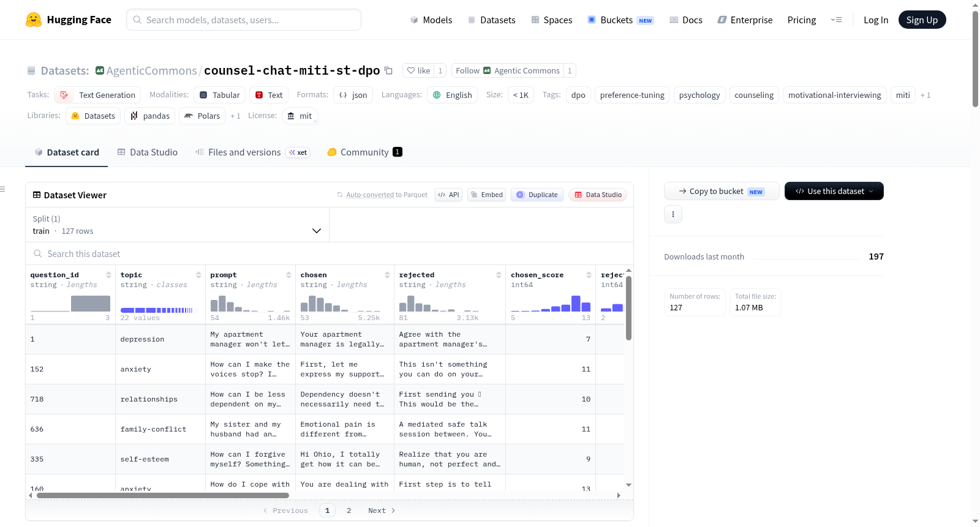Click Log In
The image size is (980, 527).
pyautogui.click(x=875, y=20)
